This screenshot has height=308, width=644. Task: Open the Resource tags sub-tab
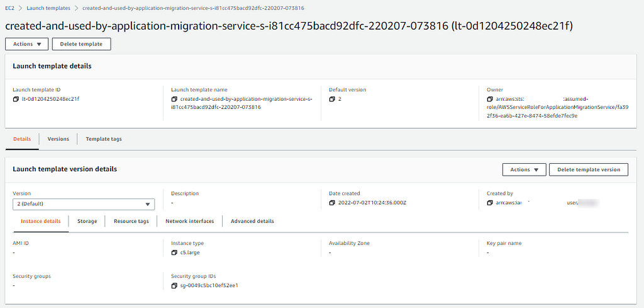click(x=131, y=221)
